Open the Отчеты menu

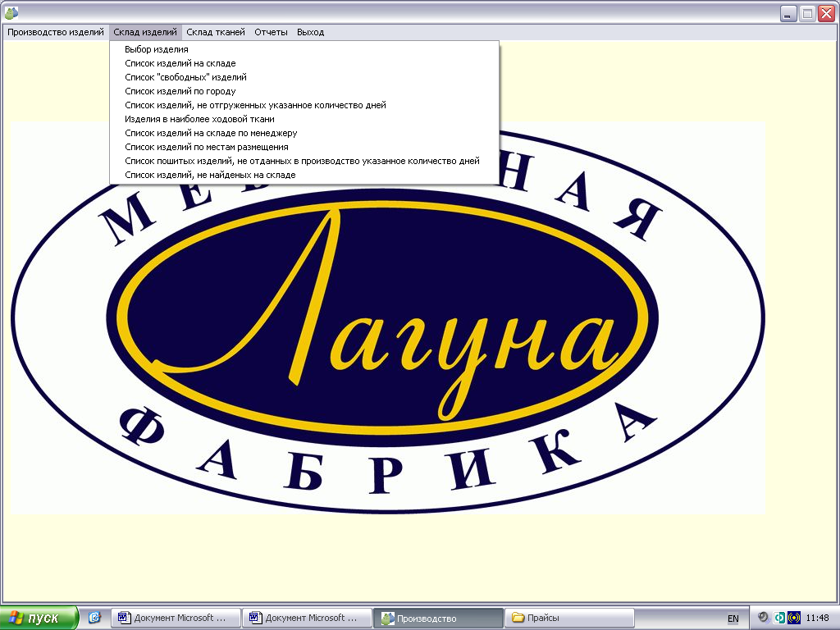click(271, 32)
